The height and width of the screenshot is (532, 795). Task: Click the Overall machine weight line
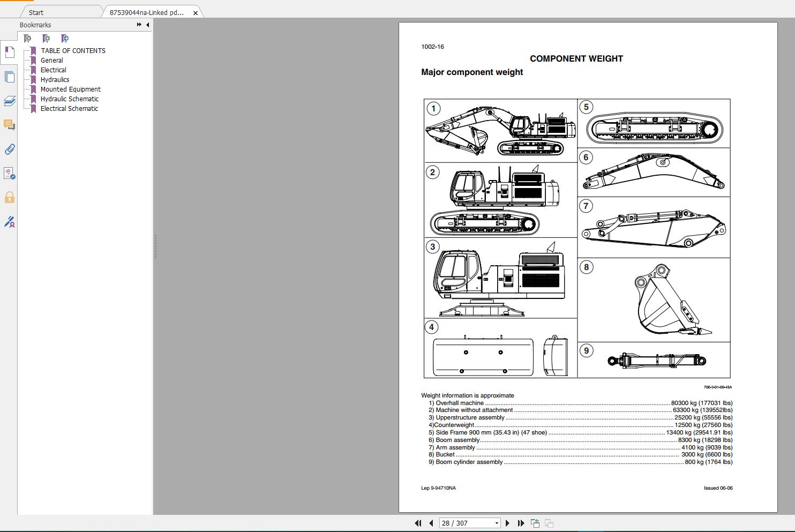[580, 403]
